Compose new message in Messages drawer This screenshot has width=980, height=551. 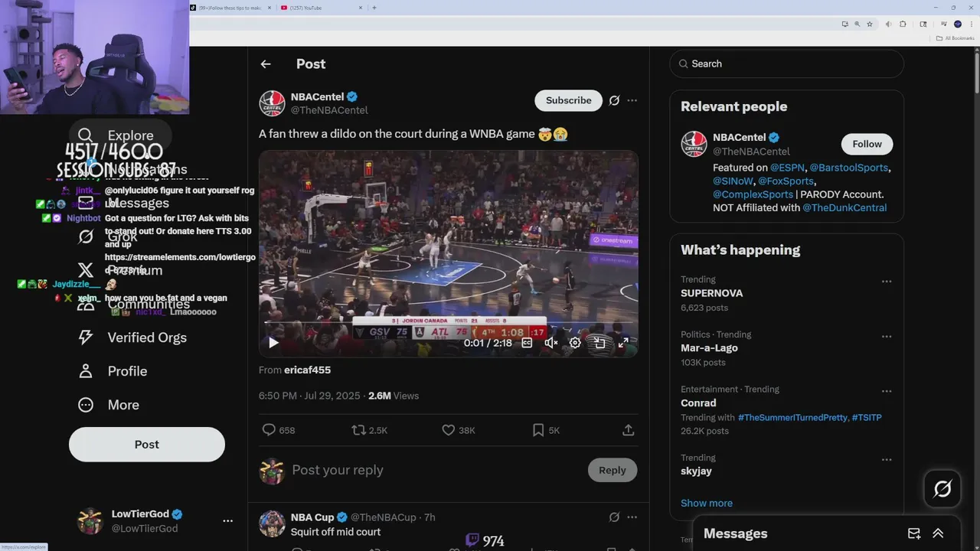point(914,533)
